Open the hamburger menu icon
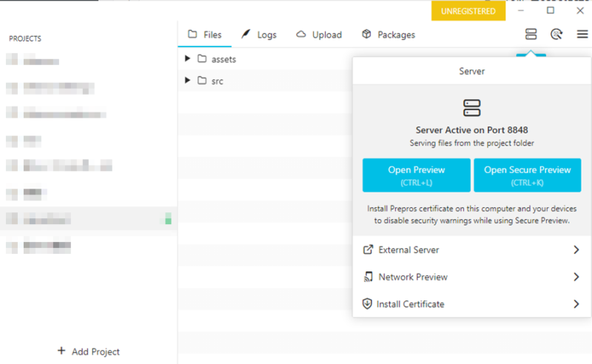This screenshot has width=592, height=364. tap(582, 34)
